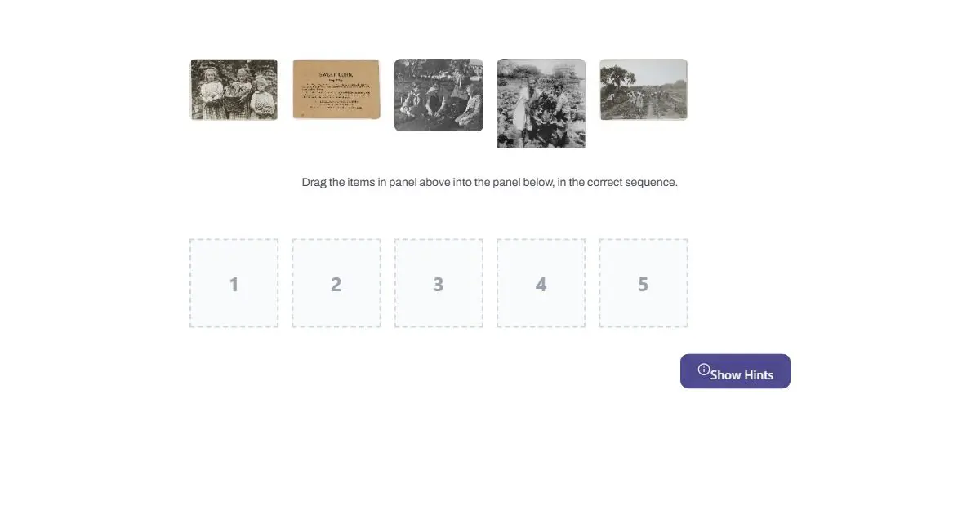Select the field rows with tree photo
The height and width of the screenshot is (514, 980).
pos(644,90)
